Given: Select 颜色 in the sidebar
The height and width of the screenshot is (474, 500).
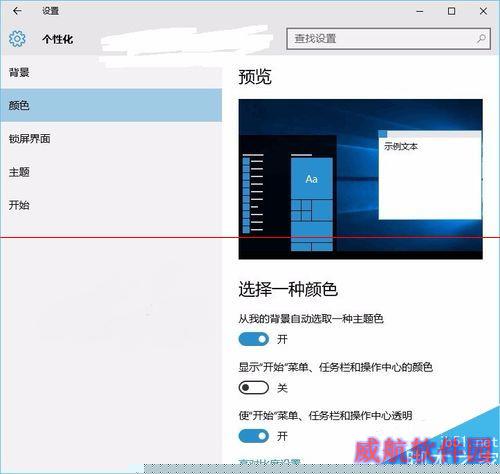Looking at the screenshot, I should (111, 105).
